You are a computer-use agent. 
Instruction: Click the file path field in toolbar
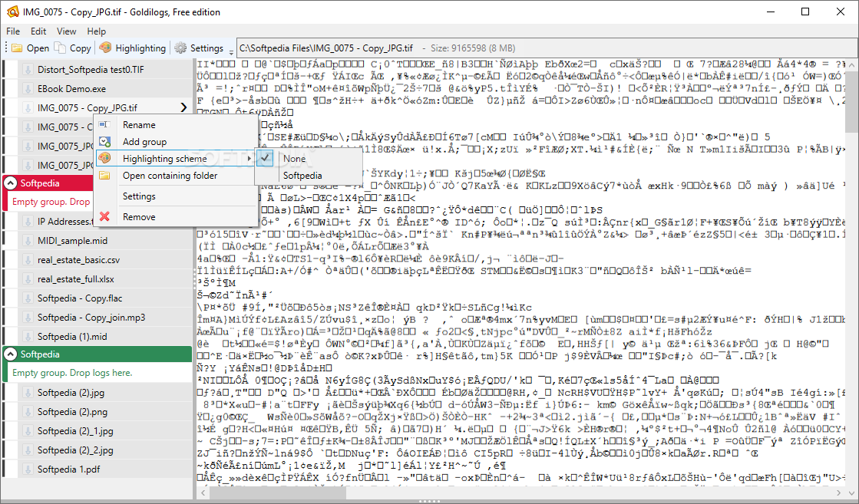547,48
